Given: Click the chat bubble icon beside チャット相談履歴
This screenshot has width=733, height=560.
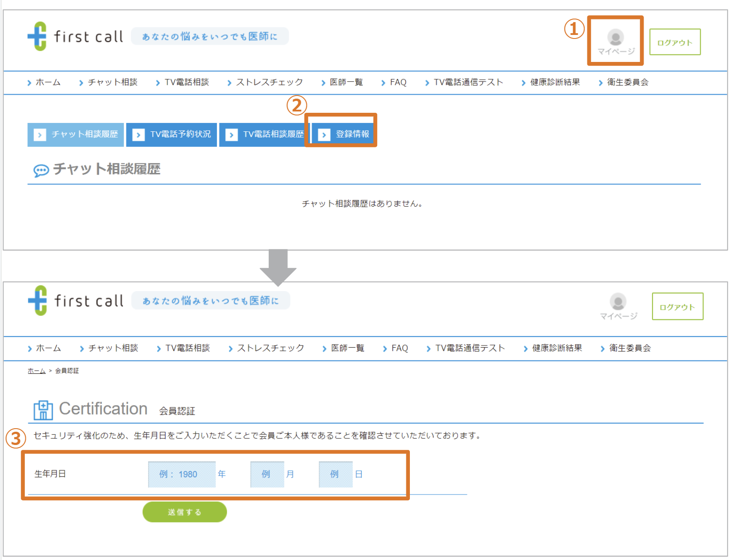Looking at the screenshot, I should (41, 170).
